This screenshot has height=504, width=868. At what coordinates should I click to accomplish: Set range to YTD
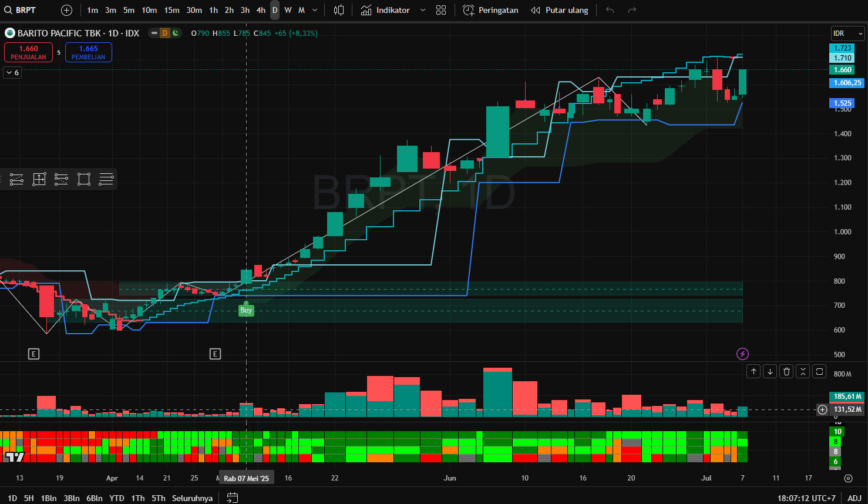pyautogui.click(x=117, y=498)
